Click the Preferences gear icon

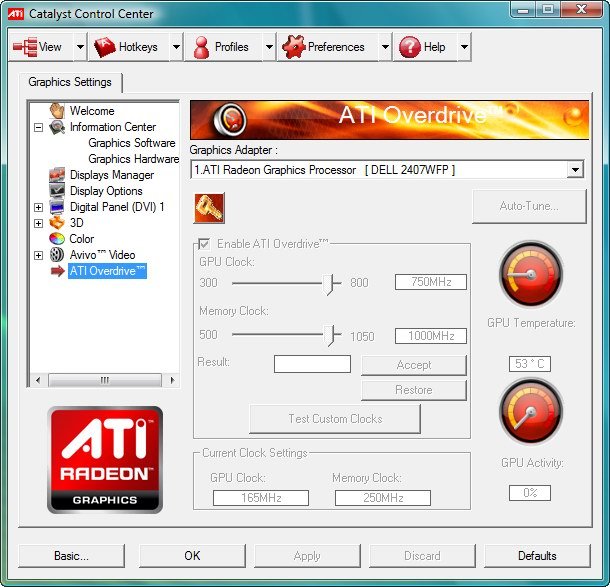[293, 47]
